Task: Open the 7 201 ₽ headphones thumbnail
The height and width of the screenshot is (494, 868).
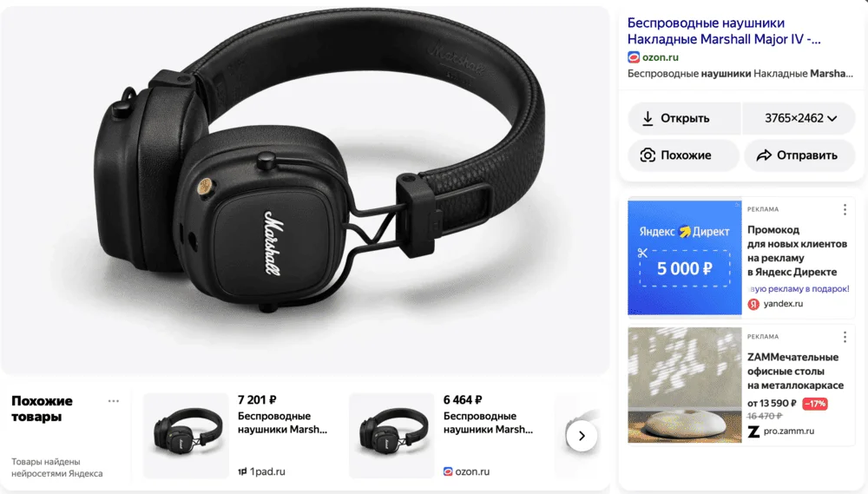Action: point(186,435)
